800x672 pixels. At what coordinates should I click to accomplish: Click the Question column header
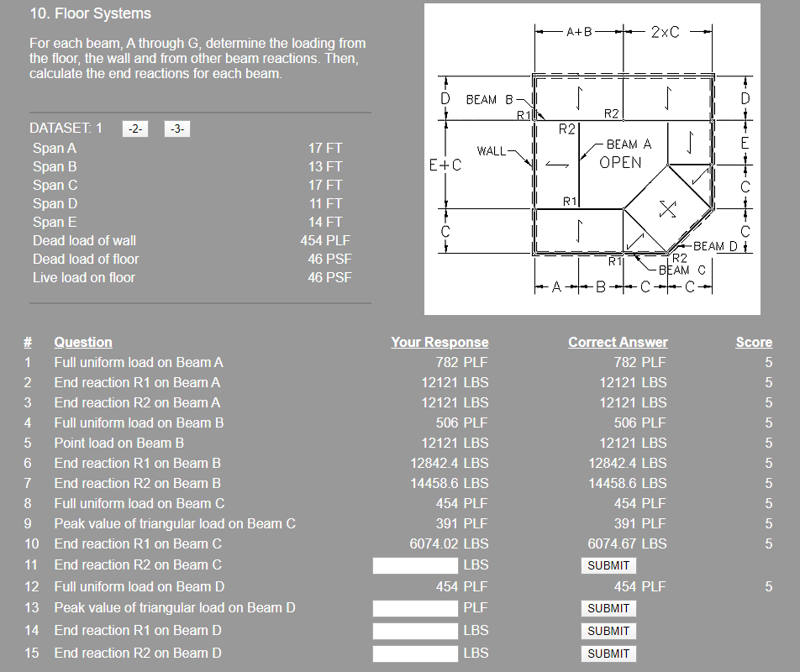point(82,342)
